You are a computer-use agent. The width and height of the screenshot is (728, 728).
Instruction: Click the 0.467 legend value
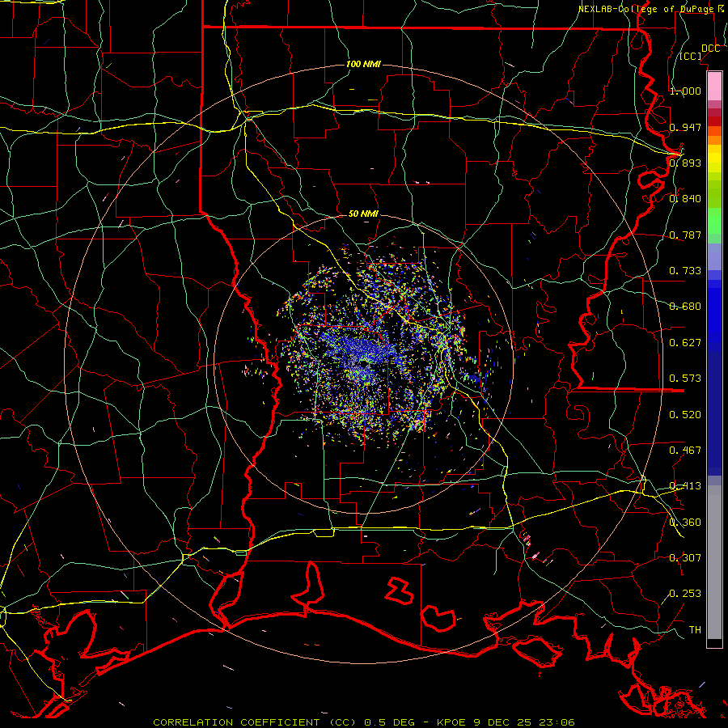pyautogui.click(x=685, y=451)
